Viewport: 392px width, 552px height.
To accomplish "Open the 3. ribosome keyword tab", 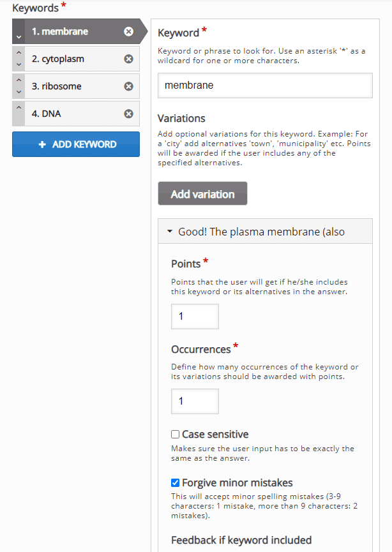I will pos(76,86).
